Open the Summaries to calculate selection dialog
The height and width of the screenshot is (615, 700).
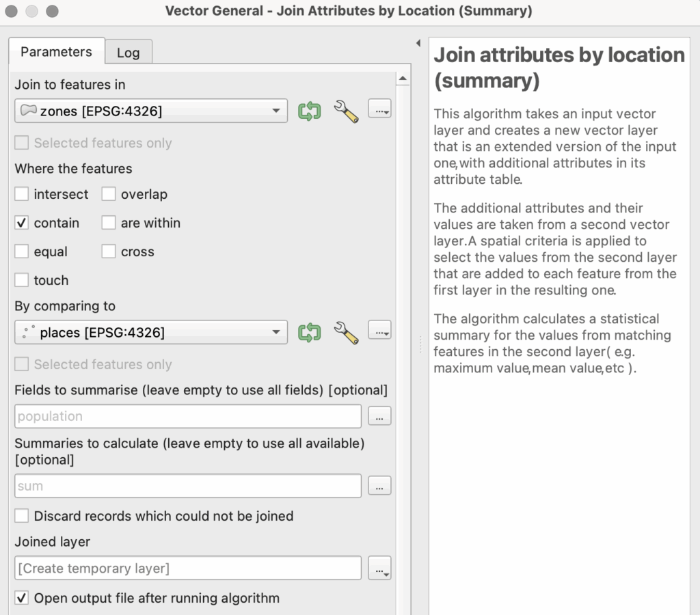[379, 486]
